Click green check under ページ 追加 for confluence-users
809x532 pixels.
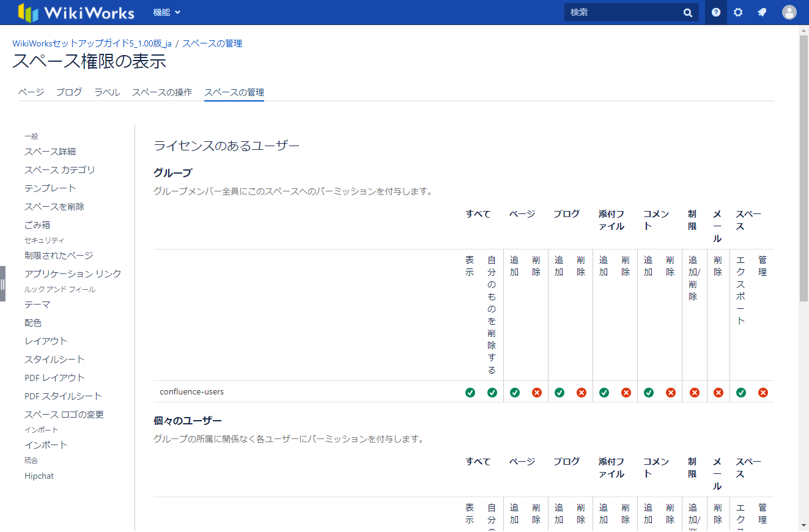[515, 393]
